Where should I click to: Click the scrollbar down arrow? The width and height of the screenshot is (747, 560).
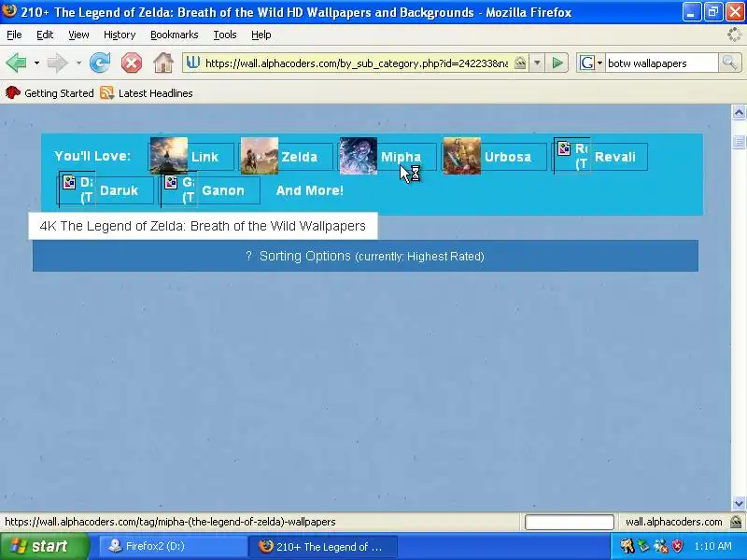[739, 503]
